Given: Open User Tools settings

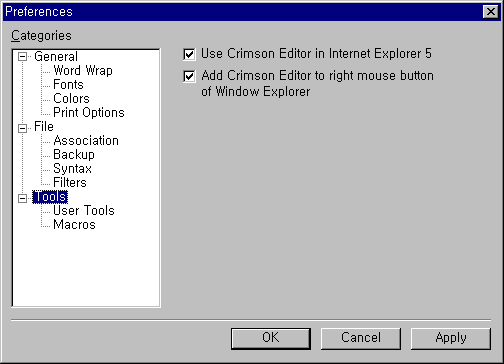Looking at the screenshot, I should coord(84,211).
